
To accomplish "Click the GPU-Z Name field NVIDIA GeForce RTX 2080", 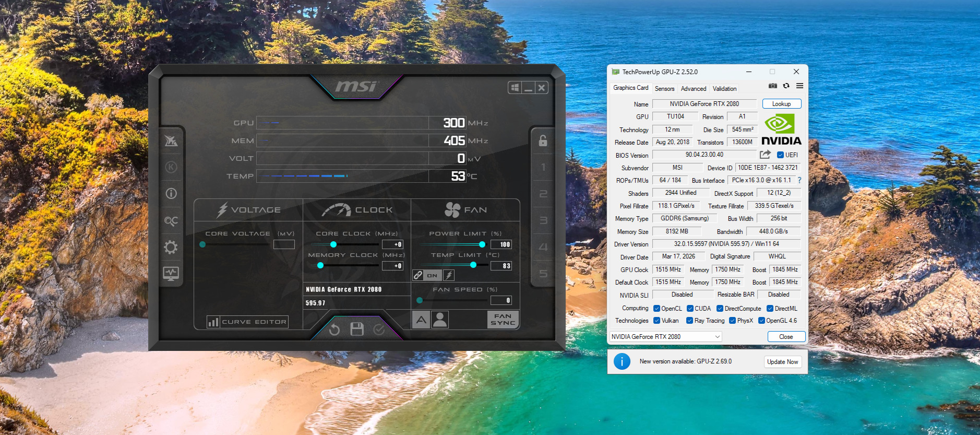I will (x=704, y=104).
